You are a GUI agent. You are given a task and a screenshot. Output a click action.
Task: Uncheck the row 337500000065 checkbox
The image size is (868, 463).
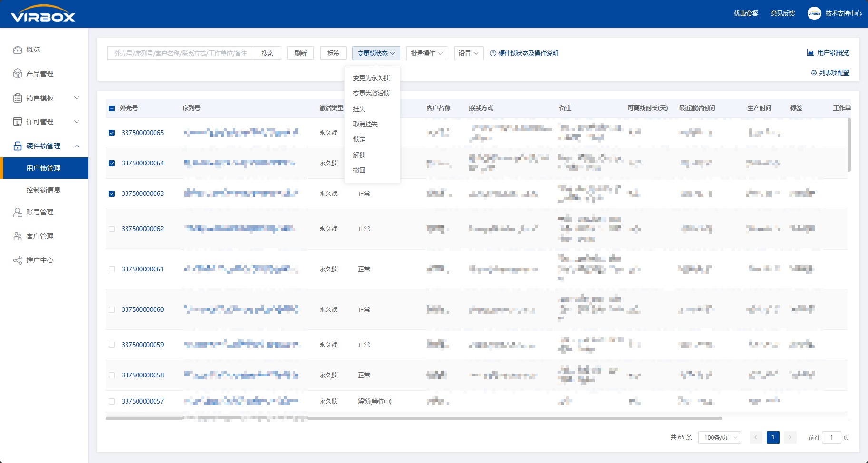coord(112,133)
